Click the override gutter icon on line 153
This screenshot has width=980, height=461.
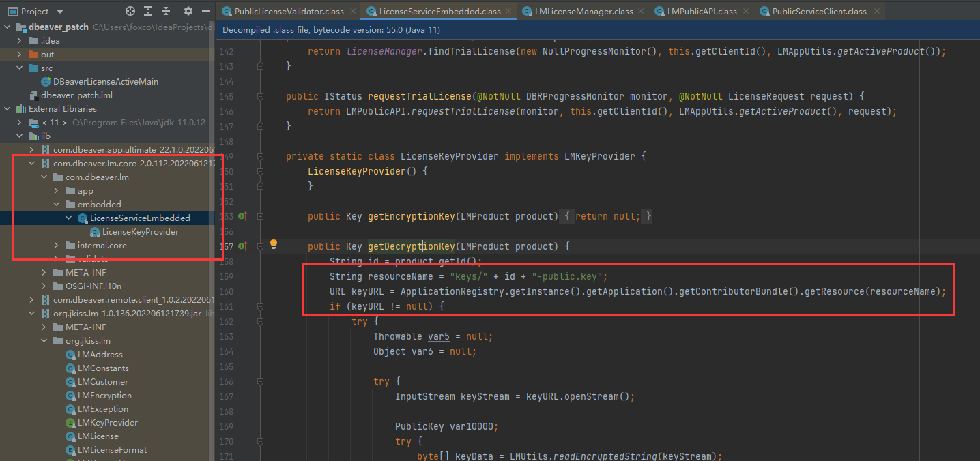[x=242, y=216]
